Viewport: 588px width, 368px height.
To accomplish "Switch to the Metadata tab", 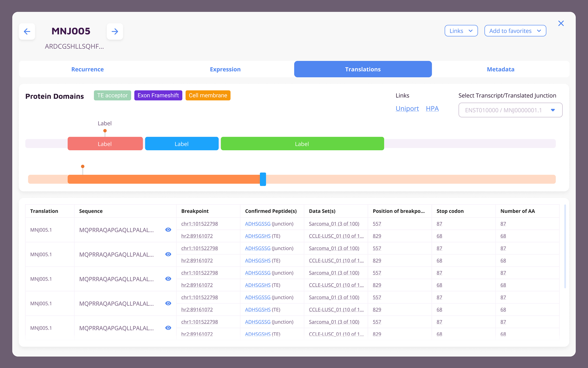I will pos(500,69).
